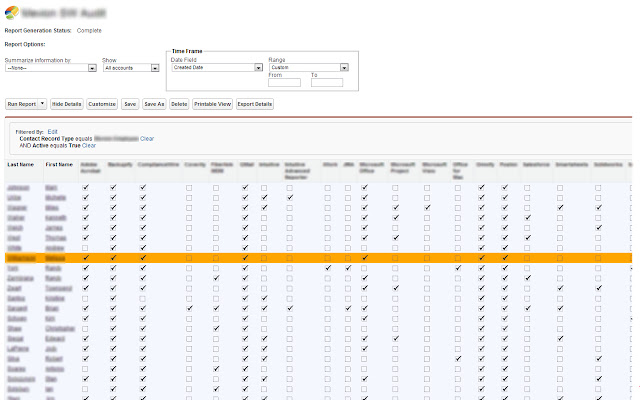
Task: Click the Export Details button
Action: [x=256, y=103]
